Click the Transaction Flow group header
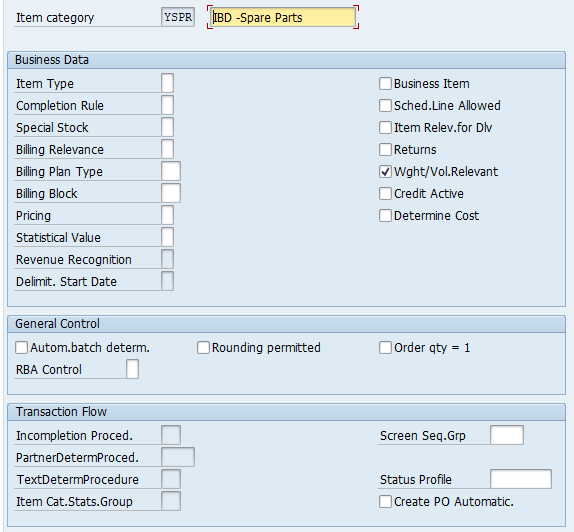This screenshot has height=532, width=574. pos(286,412)
